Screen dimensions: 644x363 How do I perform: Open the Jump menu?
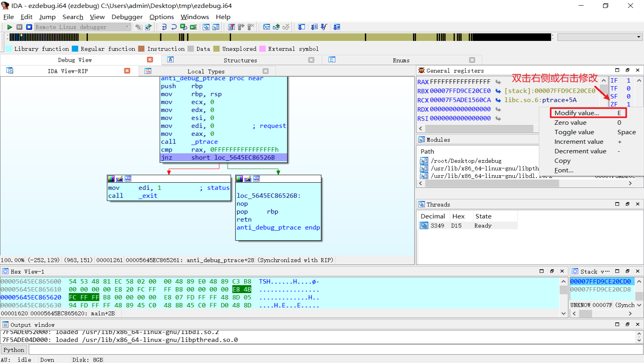pyautogui.click(x=47, y=17)
